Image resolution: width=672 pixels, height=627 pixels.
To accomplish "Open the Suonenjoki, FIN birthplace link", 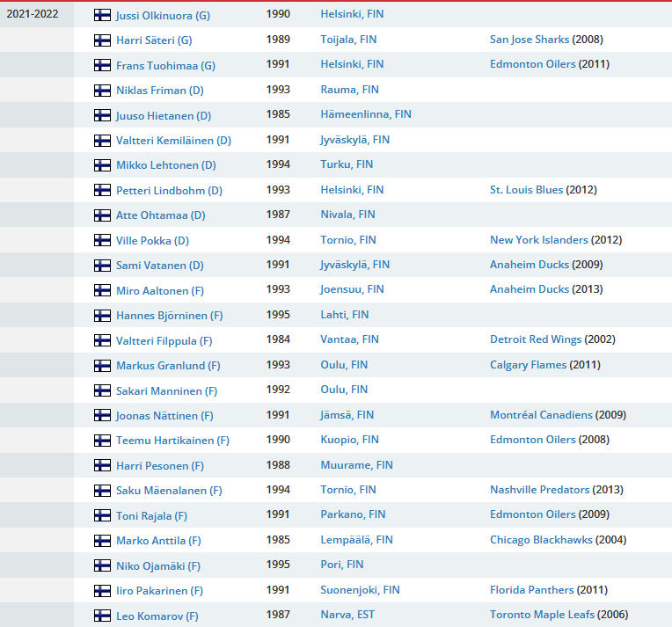I will coord(360,590).
